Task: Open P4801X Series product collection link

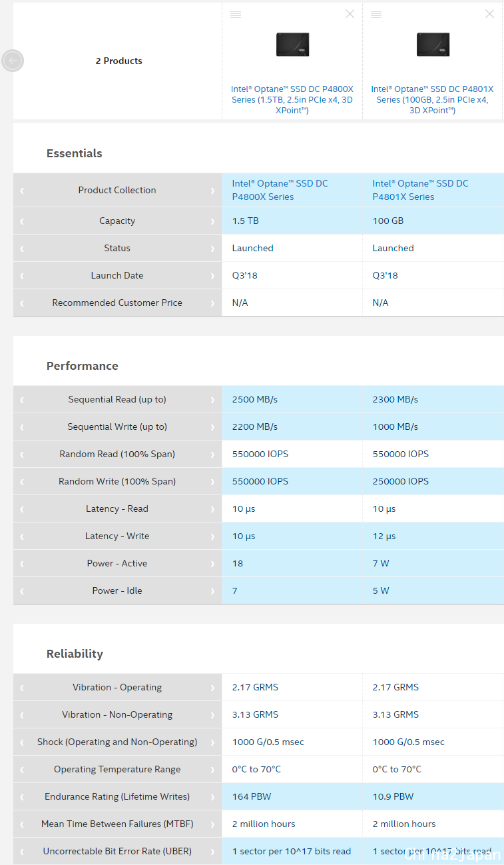Action: point(420,190)
